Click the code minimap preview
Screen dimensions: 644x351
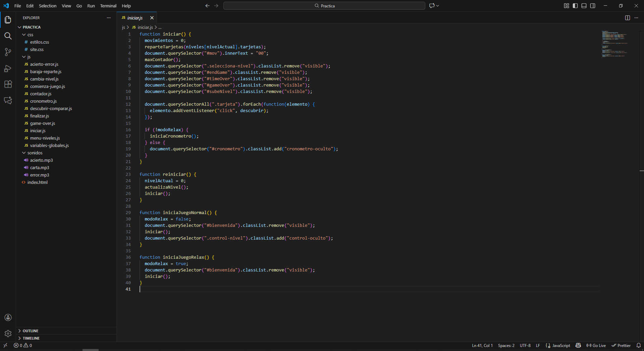pyautogui.click(x=614, y=44)
